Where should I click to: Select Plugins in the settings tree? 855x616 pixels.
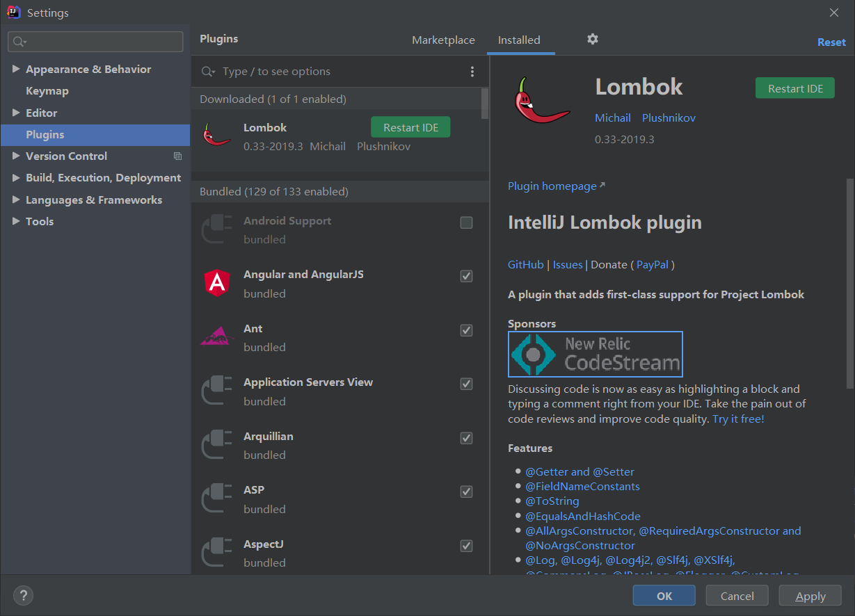pos(95,135)
